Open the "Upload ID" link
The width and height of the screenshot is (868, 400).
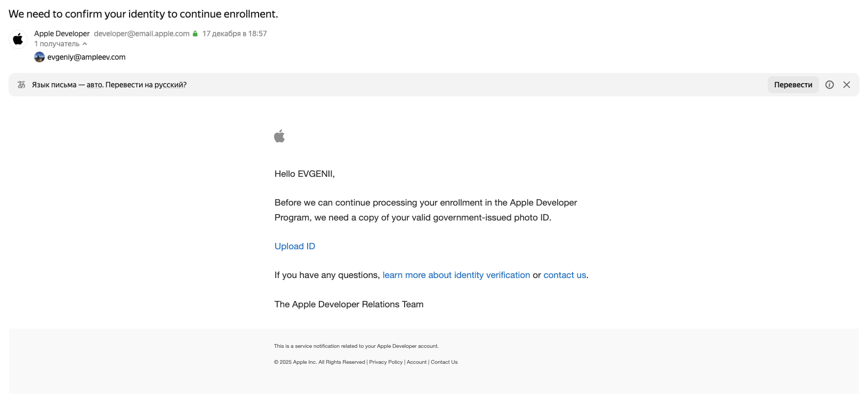[294, 246]
